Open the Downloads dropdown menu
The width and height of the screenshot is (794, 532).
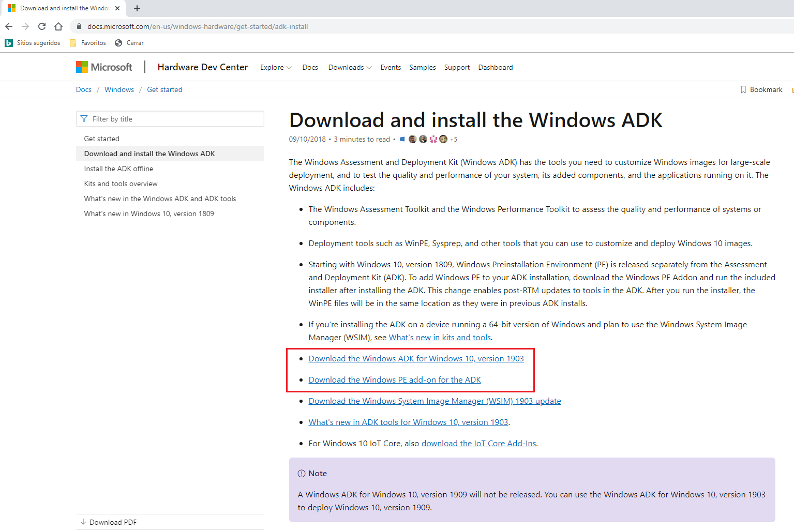349,67
